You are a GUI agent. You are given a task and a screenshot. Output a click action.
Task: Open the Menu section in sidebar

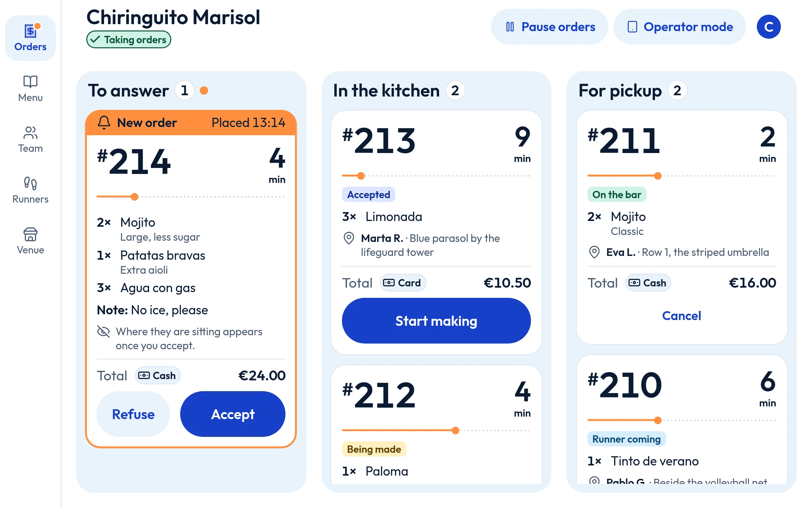tap(30, 89)
